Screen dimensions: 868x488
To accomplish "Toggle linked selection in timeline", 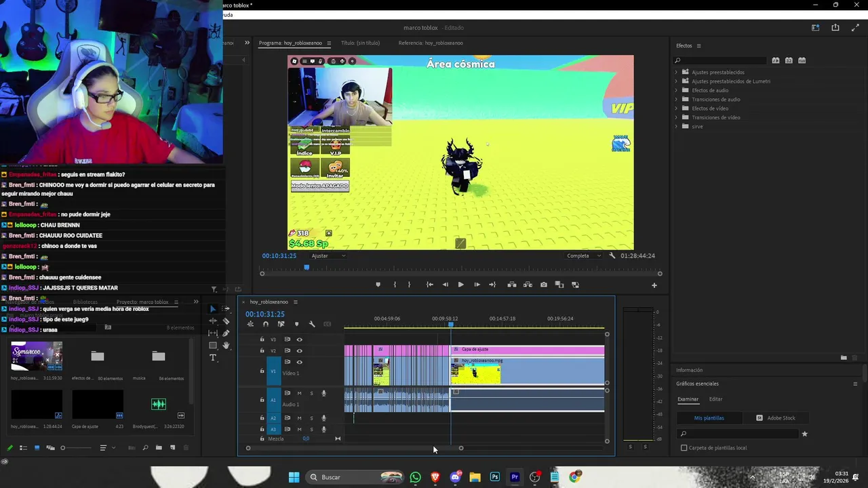I will pos(281,324).
